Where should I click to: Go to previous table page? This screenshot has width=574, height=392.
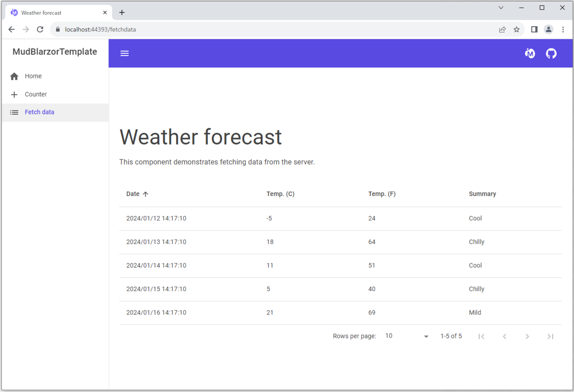pos(505,337)
